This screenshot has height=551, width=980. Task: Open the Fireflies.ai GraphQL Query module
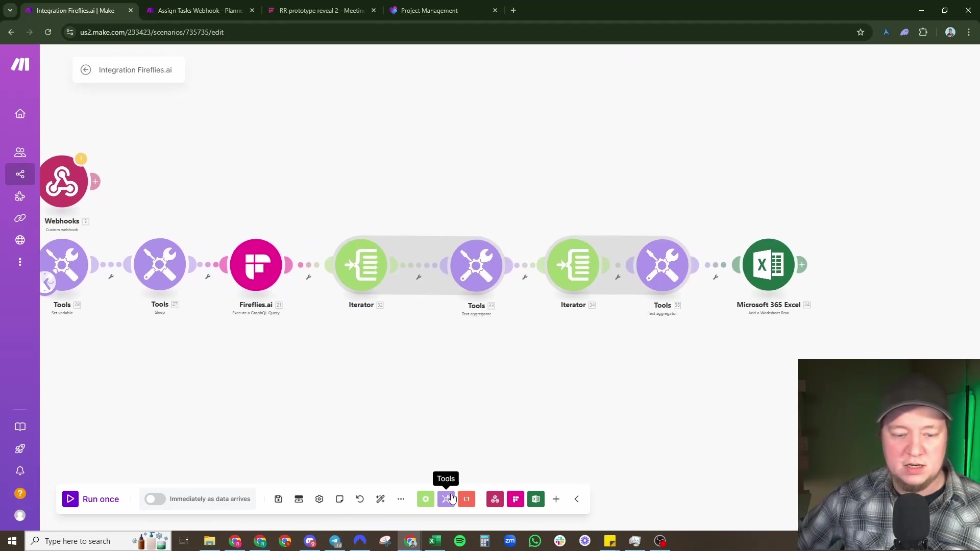256,264
